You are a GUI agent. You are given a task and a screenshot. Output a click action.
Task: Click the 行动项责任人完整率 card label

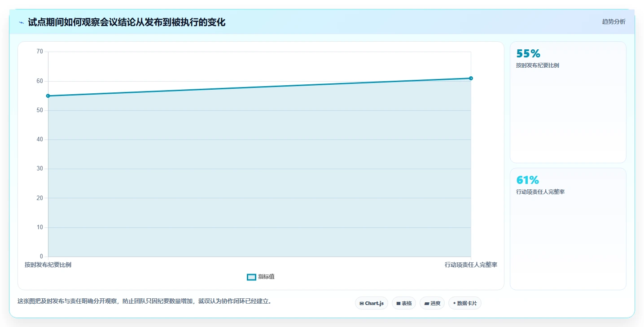540,192
